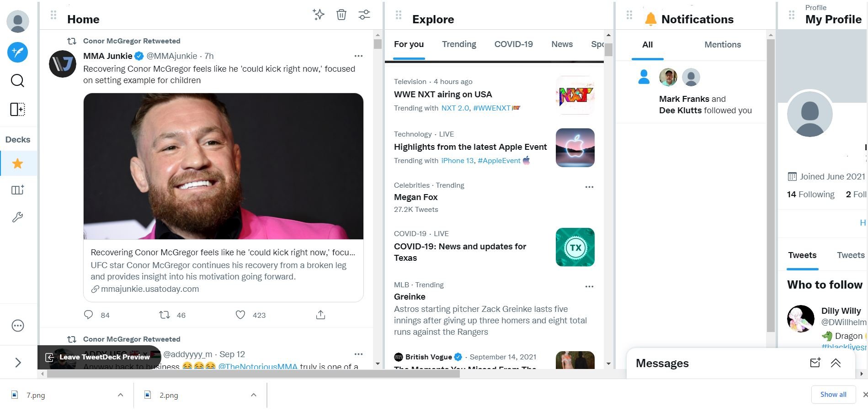Open the sidebar more options circle
Screen dimensions: 868x411
tap(18, 326)
